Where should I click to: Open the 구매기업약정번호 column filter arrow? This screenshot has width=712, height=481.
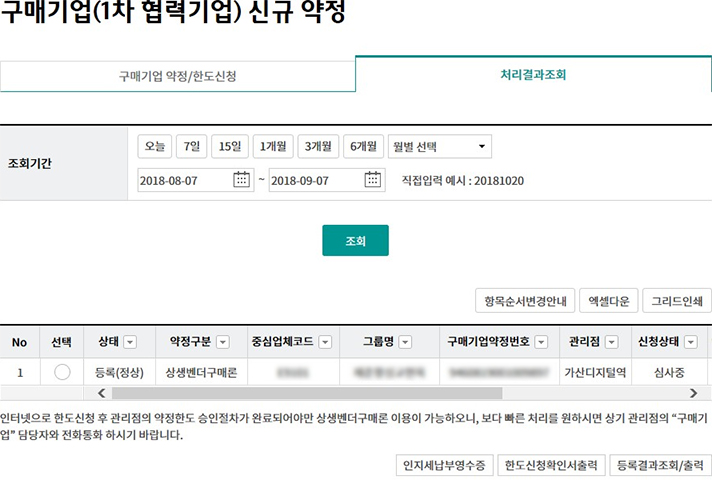(541, 342)
